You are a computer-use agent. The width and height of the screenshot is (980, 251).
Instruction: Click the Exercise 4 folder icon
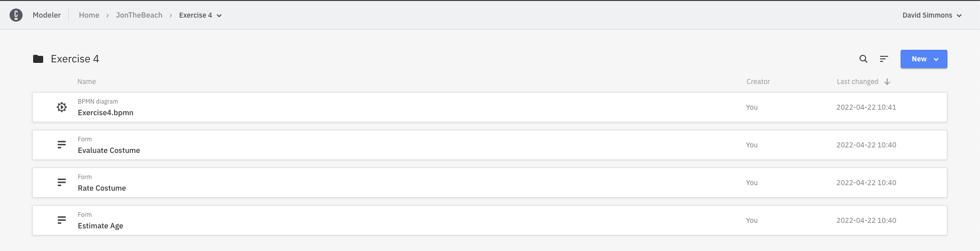point(38,59)
